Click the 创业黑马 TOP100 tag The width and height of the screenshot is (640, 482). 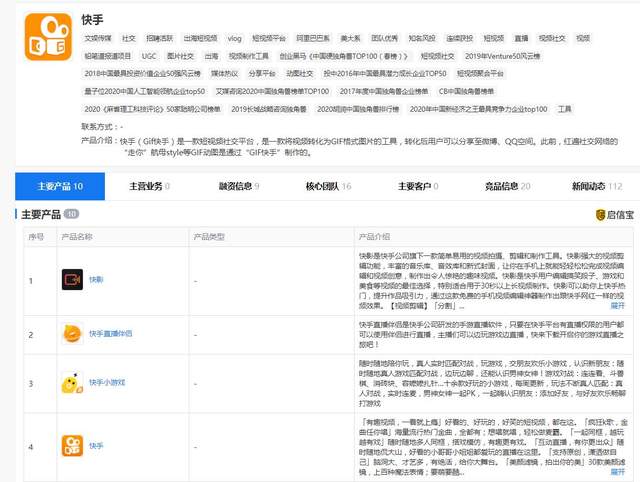[x=344, y=56]
